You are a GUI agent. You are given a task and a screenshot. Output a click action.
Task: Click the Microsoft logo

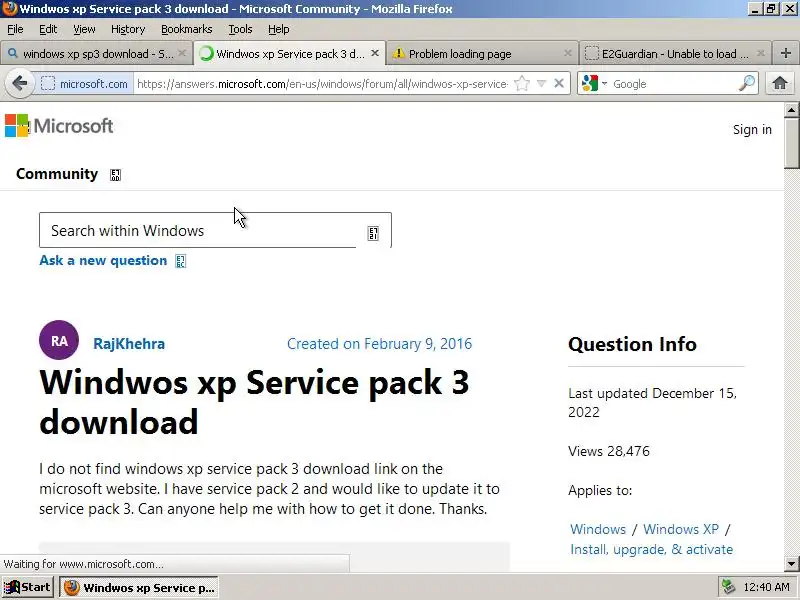pyautogui.click(x=59, y=126)
